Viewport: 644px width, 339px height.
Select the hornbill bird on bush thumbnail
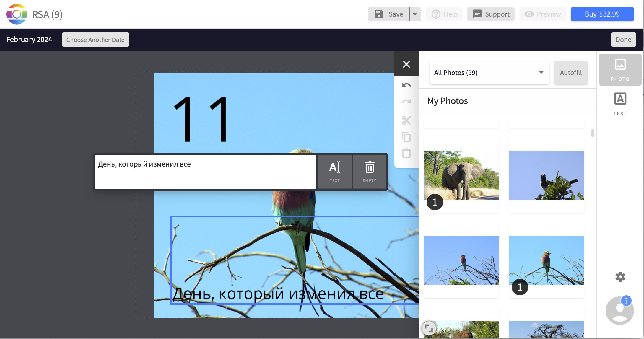(547, 175)
